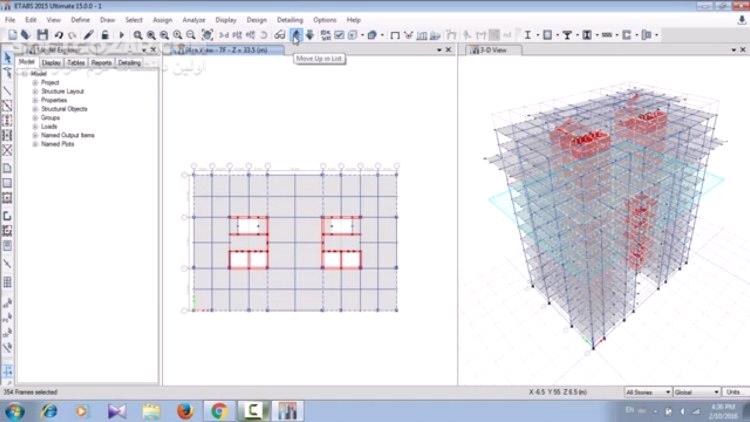Toggle the lock model padlock icon
The image size is (750, 422).
105,35
